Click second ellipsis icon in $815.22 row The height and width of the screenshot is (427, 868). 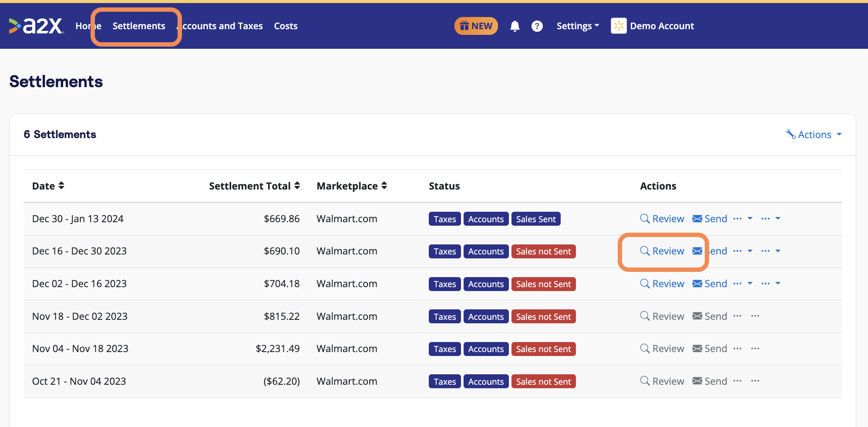tap(755, 316)
